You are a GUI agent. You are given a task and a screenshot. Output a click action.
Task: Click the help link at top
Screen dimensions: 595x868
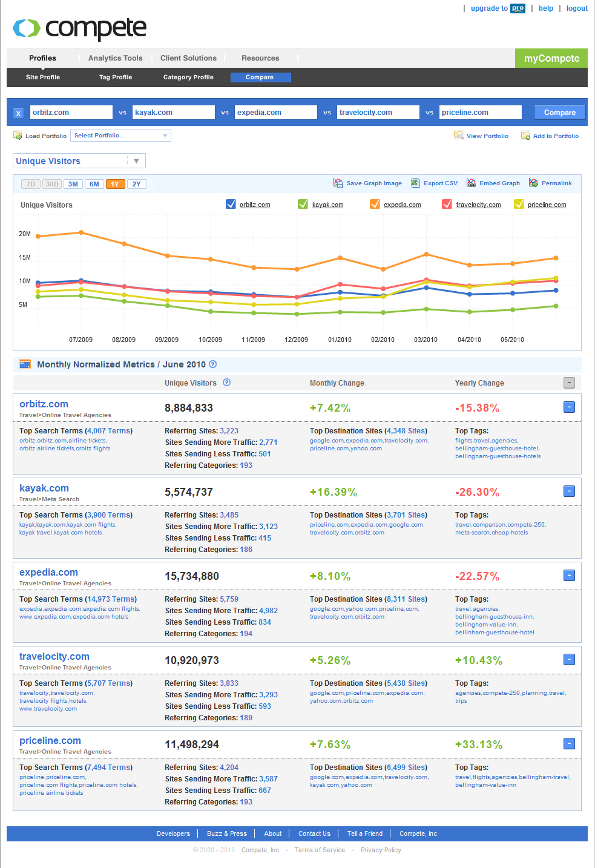tap(546, 8)
